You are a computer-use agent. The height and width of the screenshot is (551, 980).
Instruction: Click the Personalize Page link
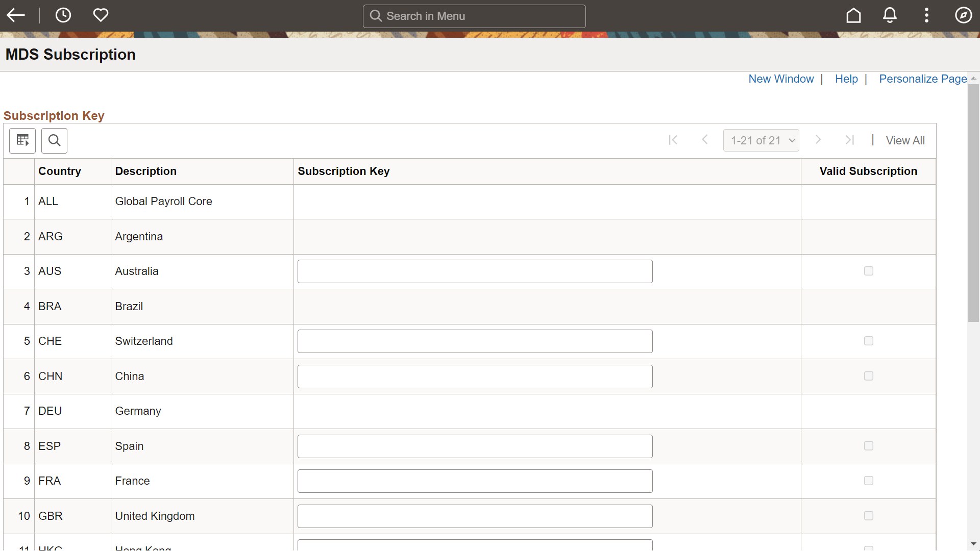pyautogui.click(x=925, y=79)
